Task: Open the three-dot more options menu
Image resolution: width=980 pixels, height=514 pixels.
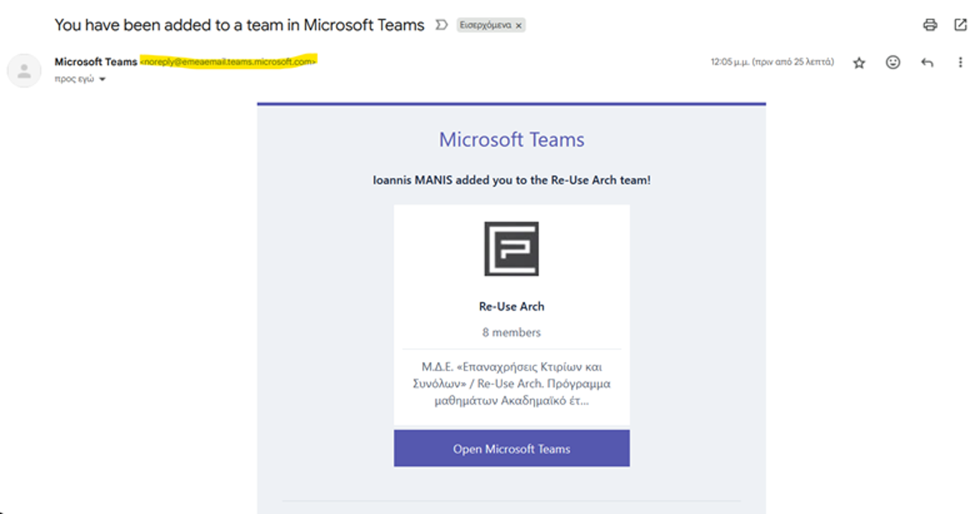Action: pos(961,62)
